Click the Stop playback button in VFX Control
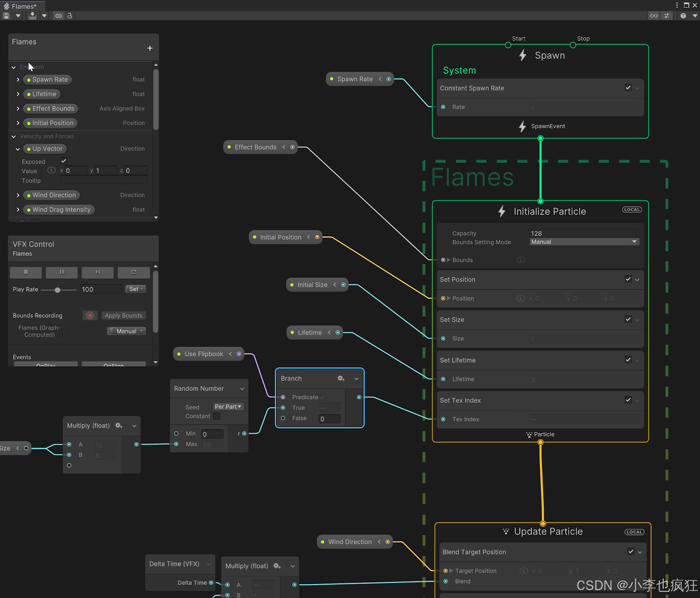This screenshot has height=598, width=700. 26,272
